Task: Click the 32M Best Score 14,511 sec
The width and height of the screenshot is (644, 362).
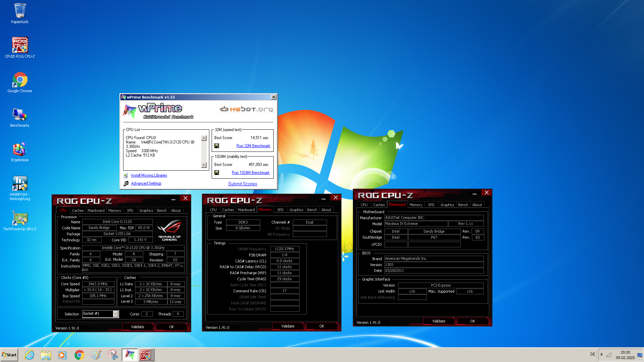Action: (x=260, y=138)
